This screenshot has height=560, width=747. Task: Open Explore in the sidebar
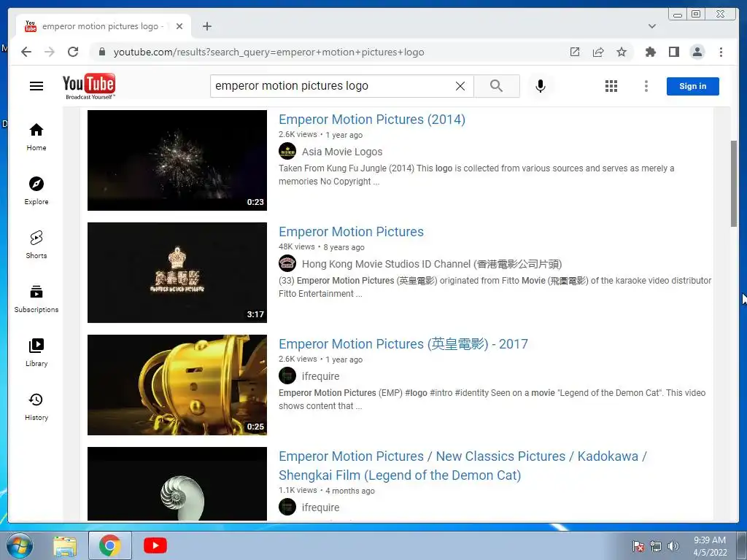pos(36,192)
